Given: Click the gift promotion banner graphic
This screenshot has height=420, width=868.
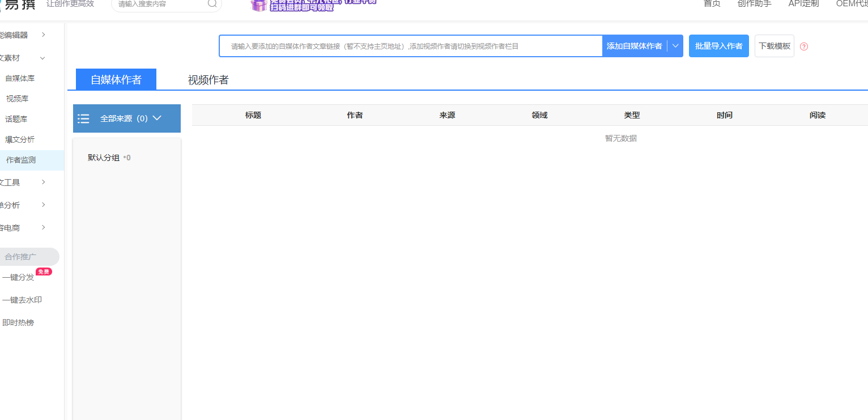Looking at the screenshot, I should tap(259, 6).
